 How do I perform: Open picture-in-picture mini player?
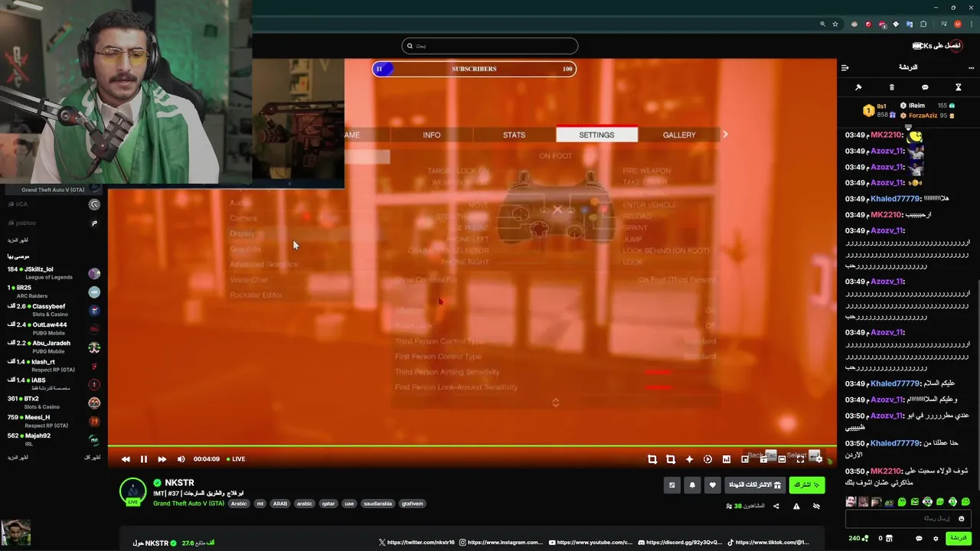click(745, 459)
